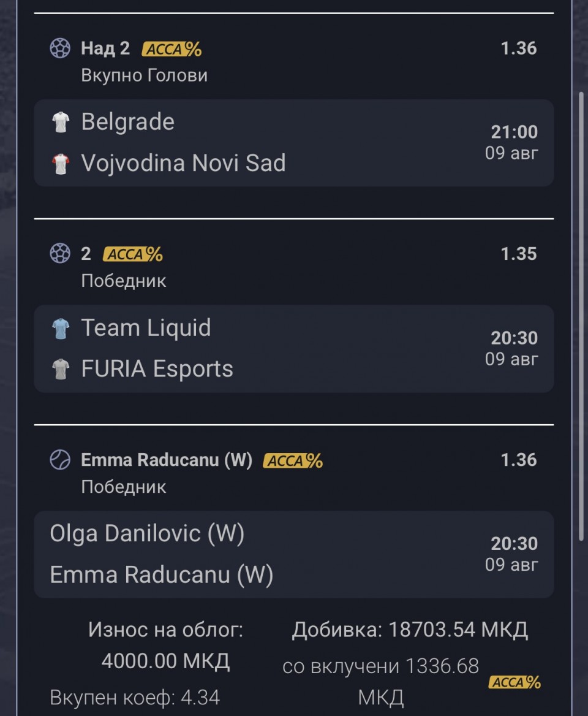Click the ACCA% badge near the bonus amount
The image size is (588, 716).
tap(514, 682)
